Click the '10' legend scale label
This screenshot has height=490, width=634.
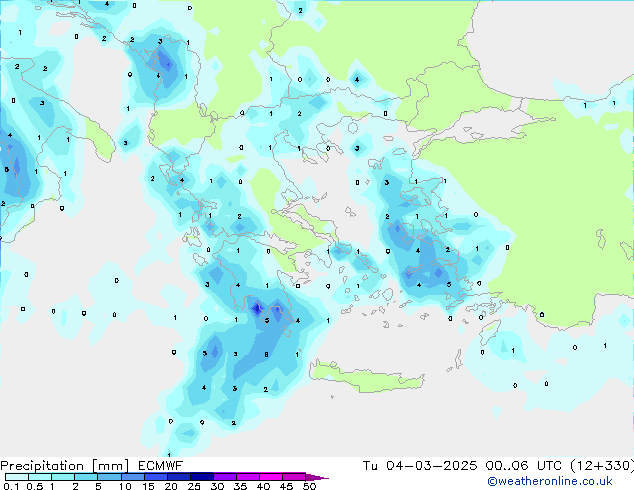tap(125, 486)
